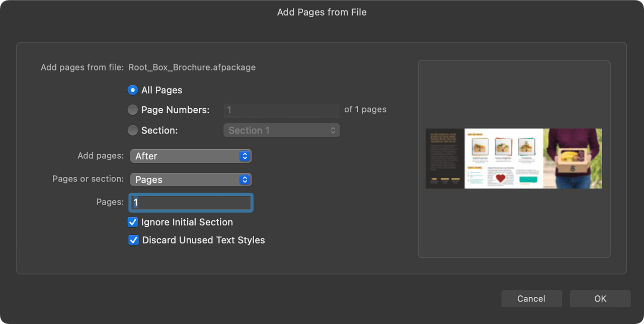The image size is (644, 324).
Task: Click the brochure preview thumbnail
Action: tap(514, 158)
